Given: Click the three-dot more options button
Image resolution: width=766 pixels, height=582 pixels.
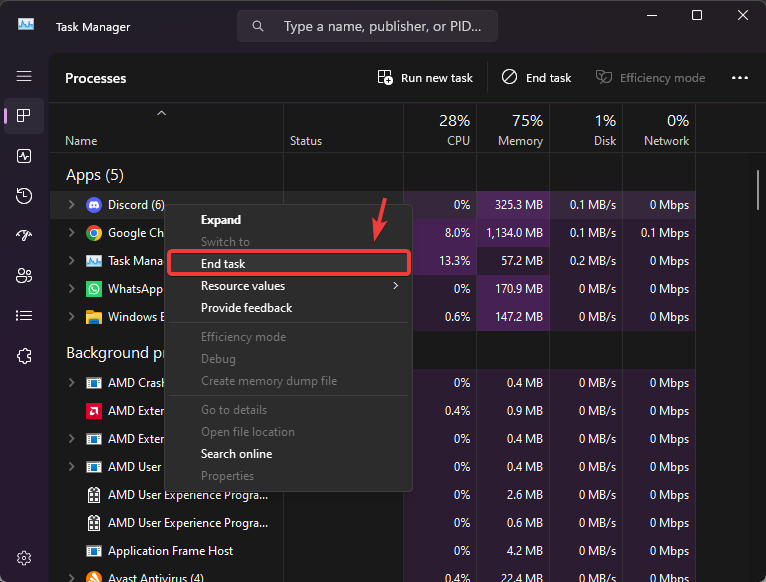Looking at the screenshot, I should [740, 77].
